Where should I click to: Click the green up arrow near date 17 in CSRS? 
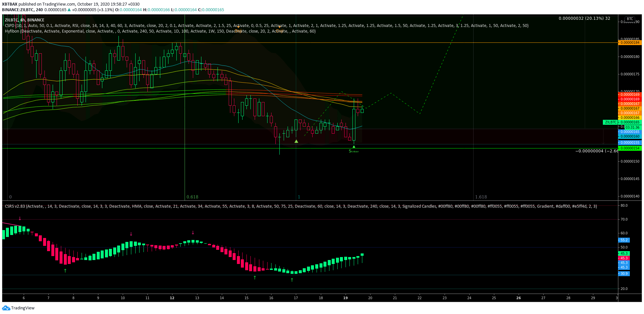pos(292,280)
